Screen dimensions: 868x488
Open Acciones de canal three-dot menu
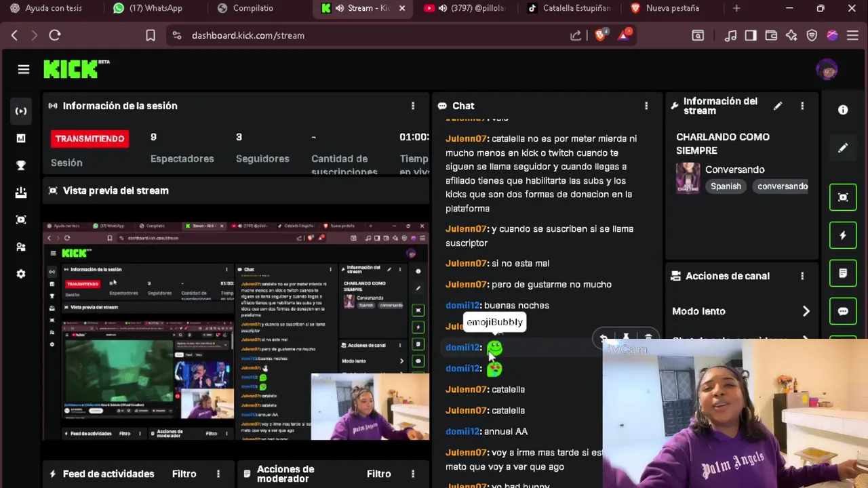[802, 276]
